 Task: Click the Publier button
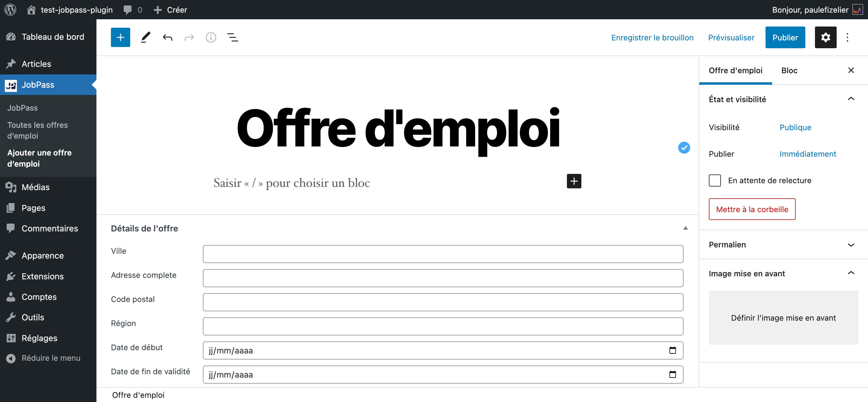point(785,37)
